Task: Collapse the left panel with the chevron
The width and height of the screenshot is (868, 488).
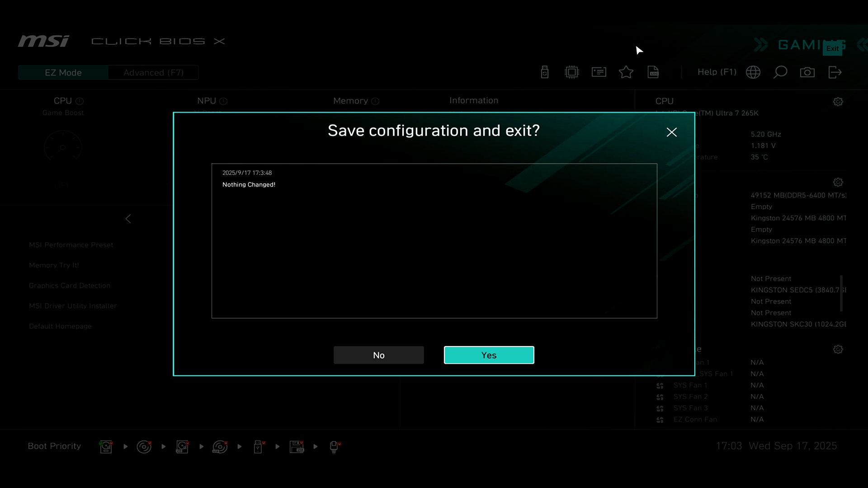Action: coord(128,219)
